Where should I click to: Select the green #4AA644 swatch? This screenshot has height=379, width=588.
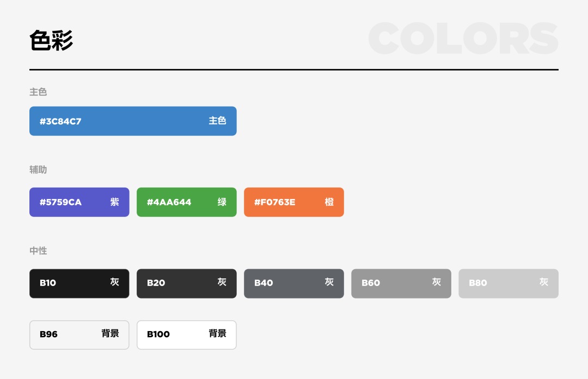pos(187,202)
